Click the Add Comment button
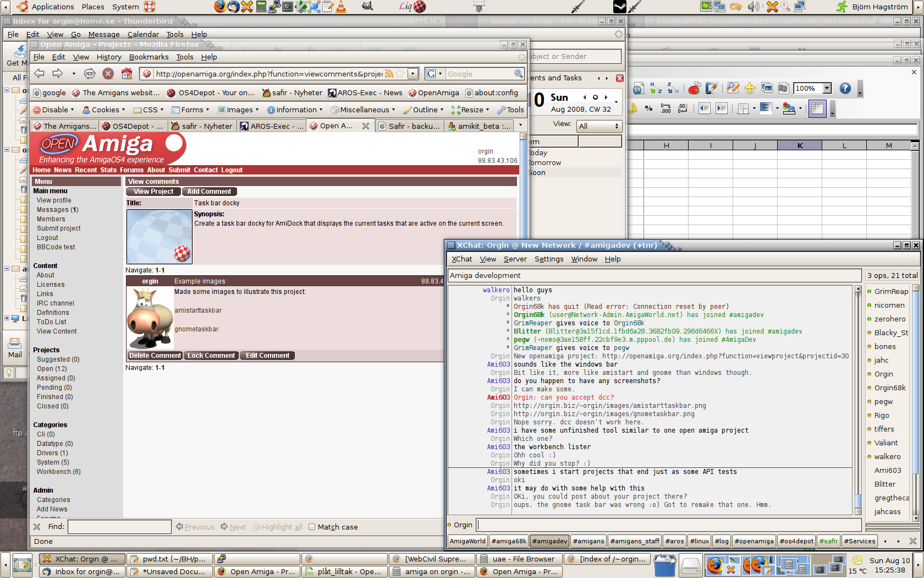Screen dimensions: 924x578 209,192
